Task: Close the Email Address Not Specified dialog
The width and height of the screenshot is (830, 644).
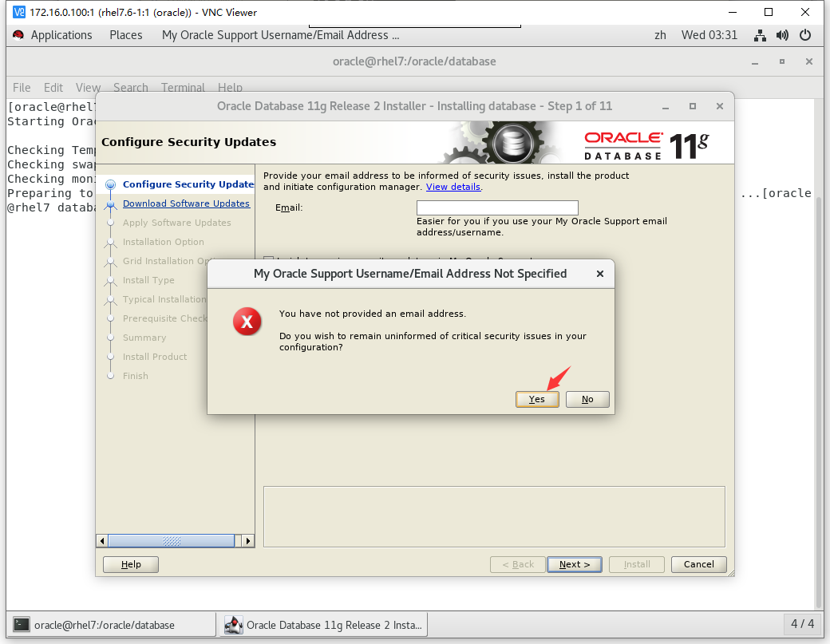Action: [599, 274]
